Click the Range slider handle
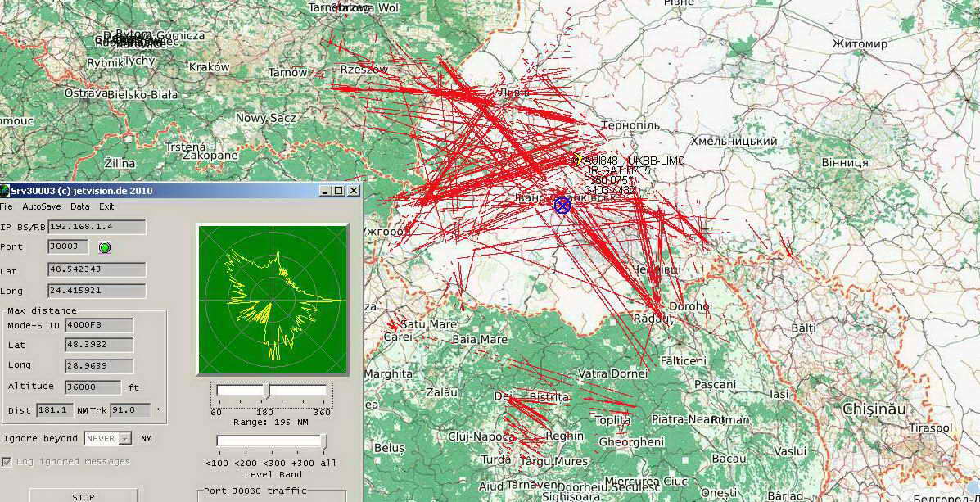980x502 pixels. [x=269, y=391]
